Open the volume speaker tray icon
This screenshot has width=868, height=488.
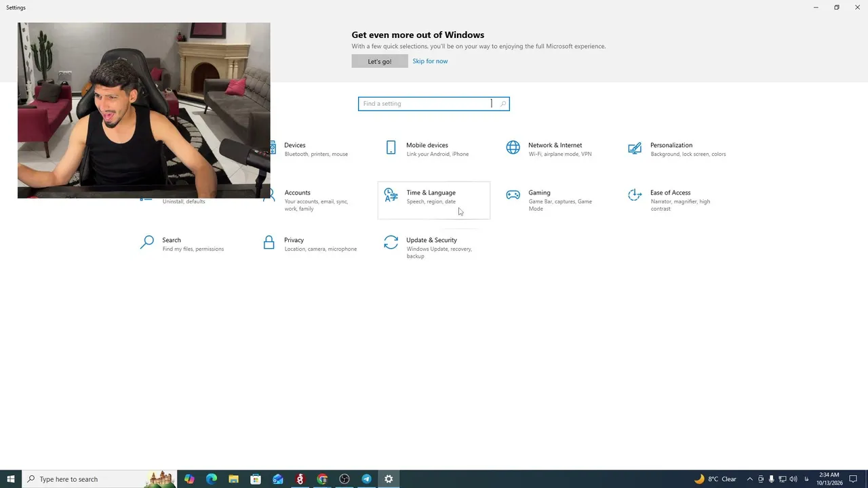coord(793,479)
